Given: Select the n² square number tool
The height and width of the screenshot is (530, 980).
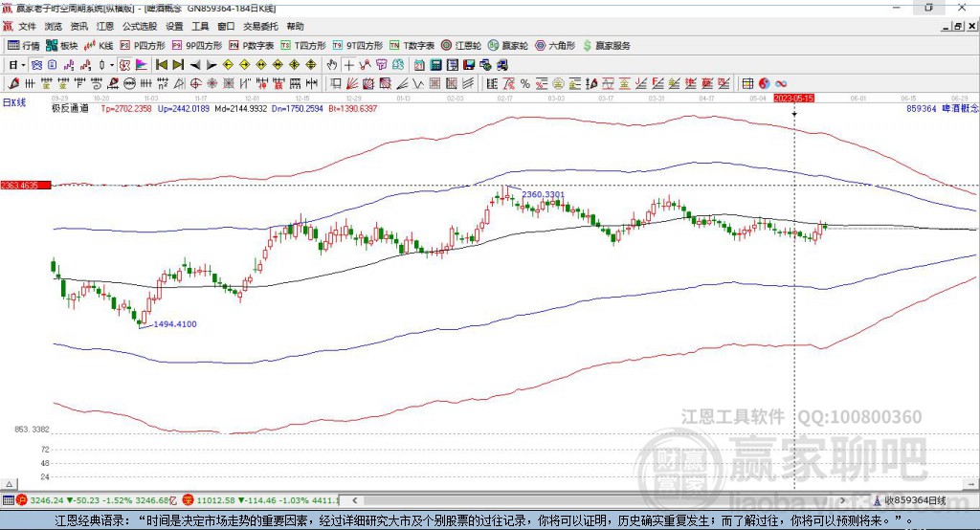Looking at the screenshot, I should (x=163, y=83).
